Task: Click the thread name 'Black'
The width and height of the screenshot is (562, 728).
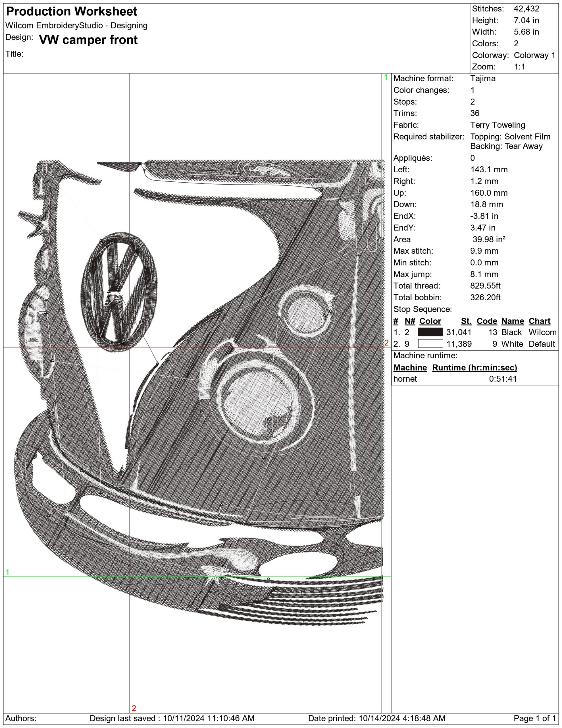Action: click(x=511, y=332)
